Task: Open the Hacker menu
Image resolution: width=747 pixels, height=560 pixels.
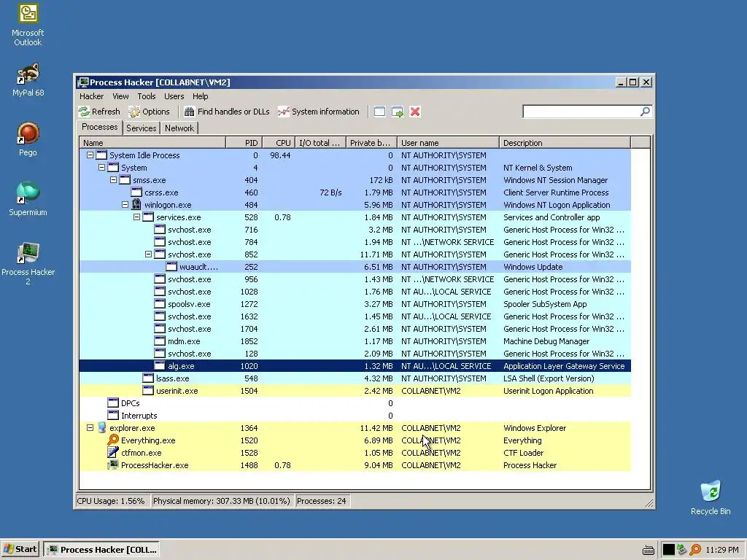Action: pos(91,96)
